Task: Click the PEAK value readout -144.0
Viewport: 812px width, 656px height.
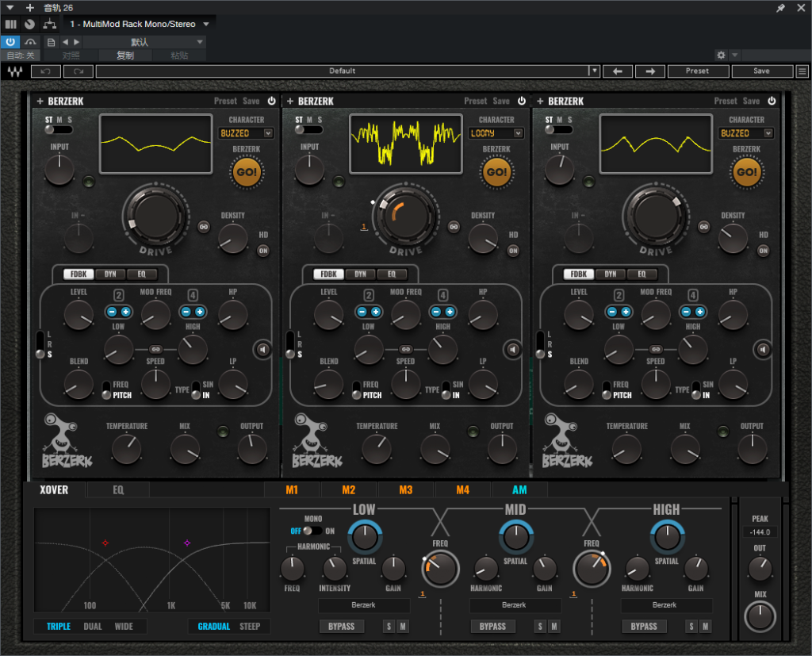Action: click(x=760, y=532)
